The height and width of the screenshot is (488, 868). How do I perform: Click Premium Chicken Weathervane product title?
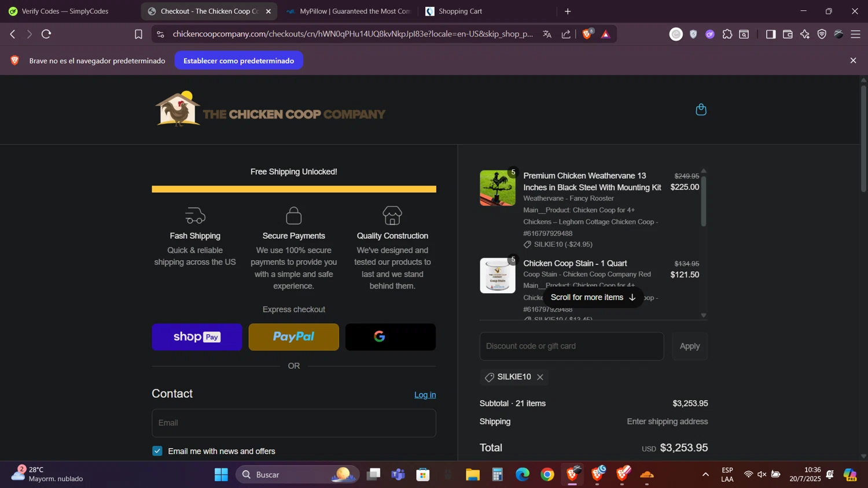592,182
